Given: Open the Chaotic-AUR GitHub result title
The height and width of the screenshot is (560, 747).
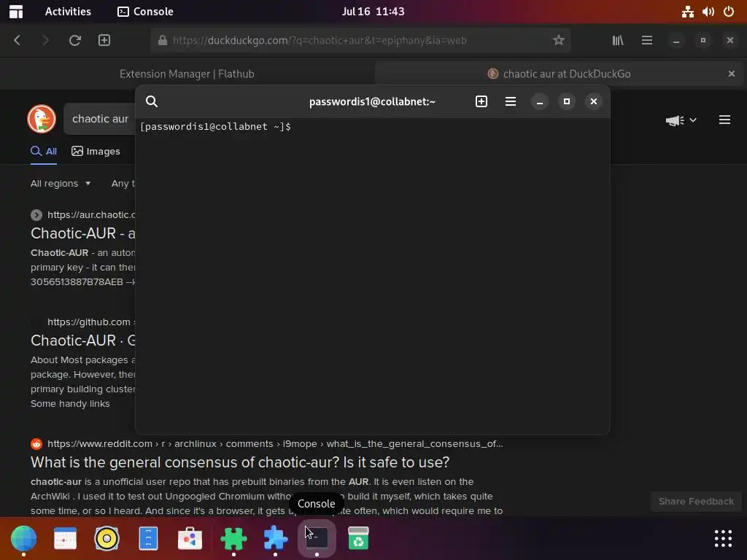Looking at the screenshot, I should [83, 341].
